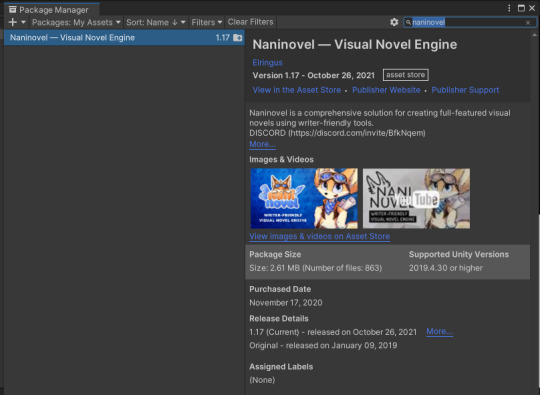Image resolution: width=540 pixels, height=395 pixels.
Task: Select Naninovel package in the list
Action: 124,38
